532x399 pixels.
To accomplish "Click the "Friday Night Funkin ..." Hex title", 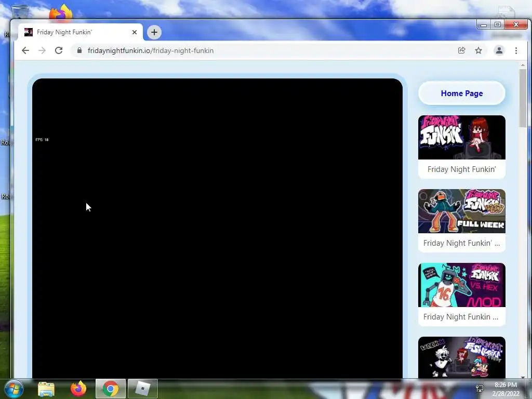I will [x=461, y=317].
